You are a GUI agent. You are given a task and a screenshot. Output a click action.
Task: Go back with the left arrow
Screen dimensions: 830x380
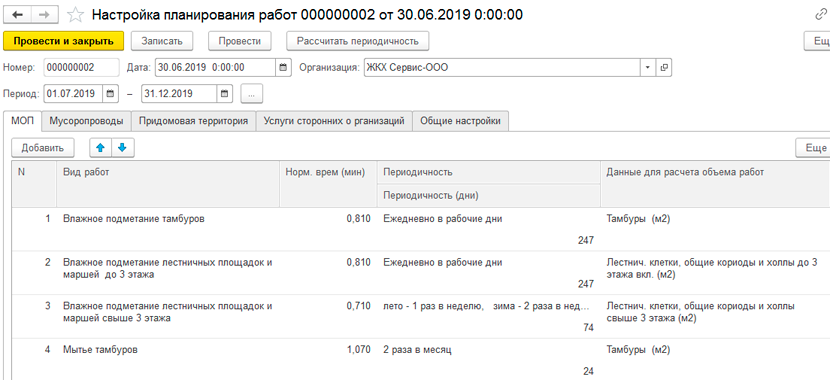coord(17,14)
